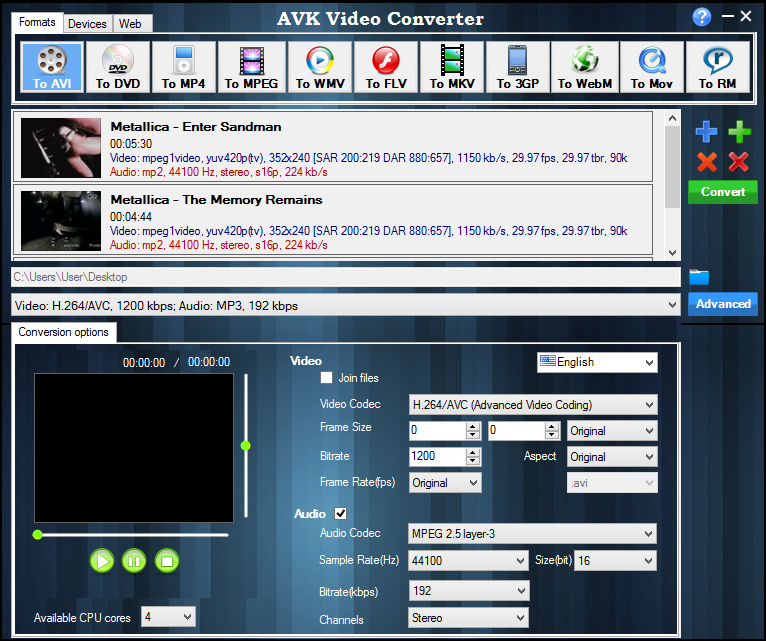Decrease frame height with down arrow

[x=552, y=435]
